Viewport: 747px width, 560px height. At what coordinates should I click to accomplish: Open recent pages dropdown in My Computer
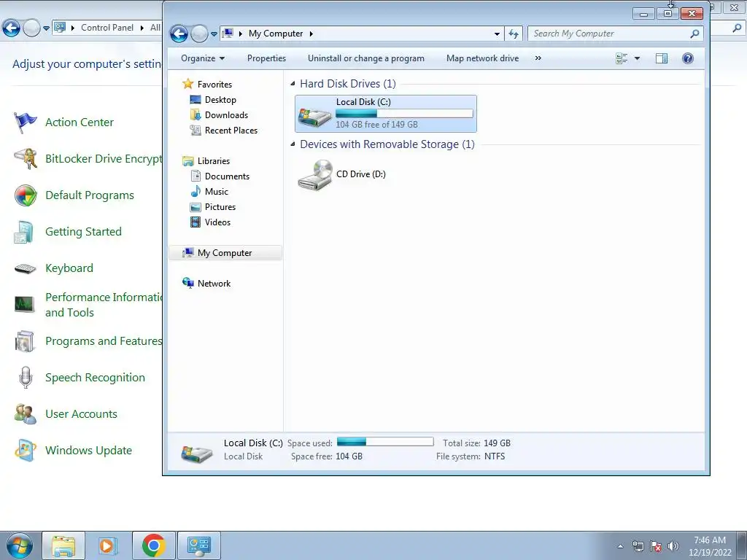[x=214, y=34]
